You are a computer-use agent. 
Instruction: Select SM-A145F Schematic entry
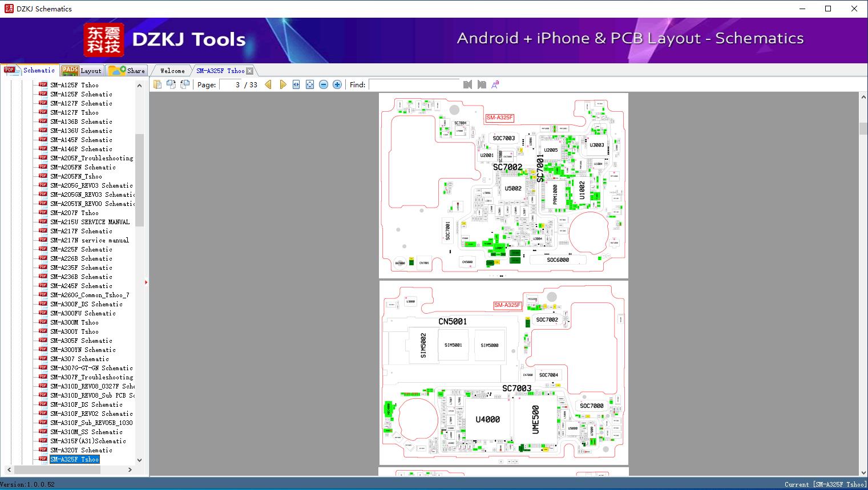pos(81,140)
